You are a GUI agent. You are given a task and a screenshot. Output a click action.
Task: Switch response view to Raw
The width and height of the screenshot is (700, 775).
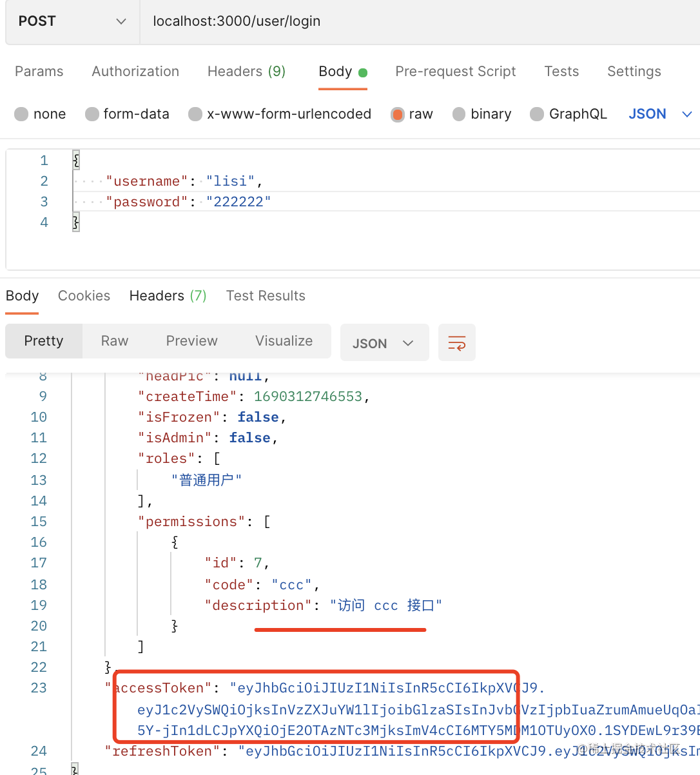(x=115, y=341)
